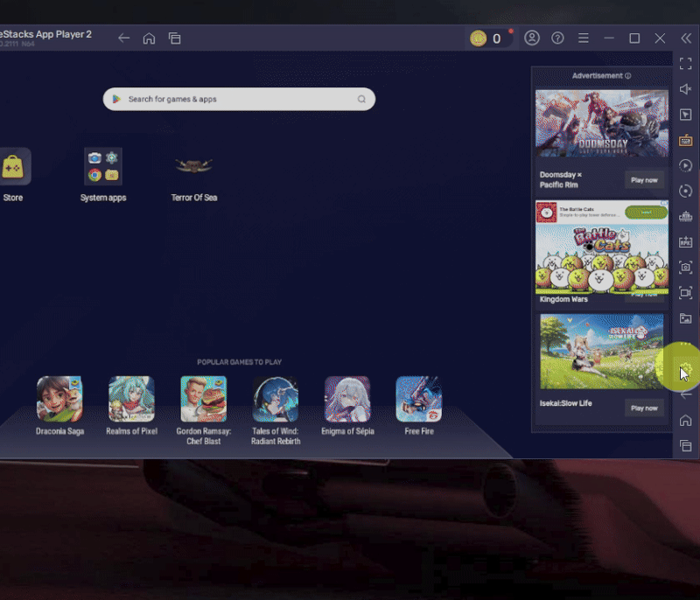
Task: Click the POPULAR GAMES TO PLAY heading
Action: click(239, 362)
